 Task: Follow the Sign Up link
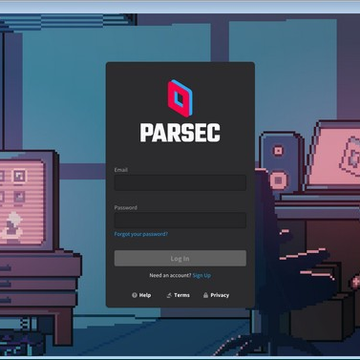[202, 276]
